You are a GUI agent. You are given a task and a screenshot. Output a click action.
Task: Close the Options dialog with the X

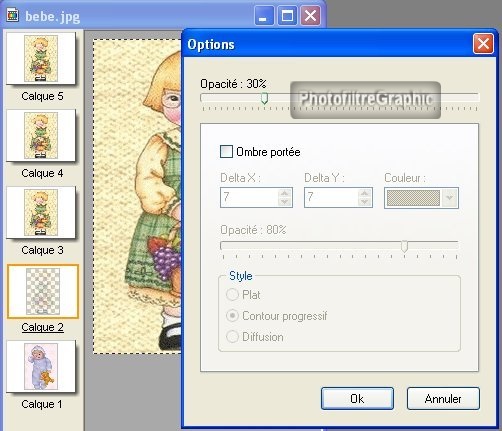483,43
